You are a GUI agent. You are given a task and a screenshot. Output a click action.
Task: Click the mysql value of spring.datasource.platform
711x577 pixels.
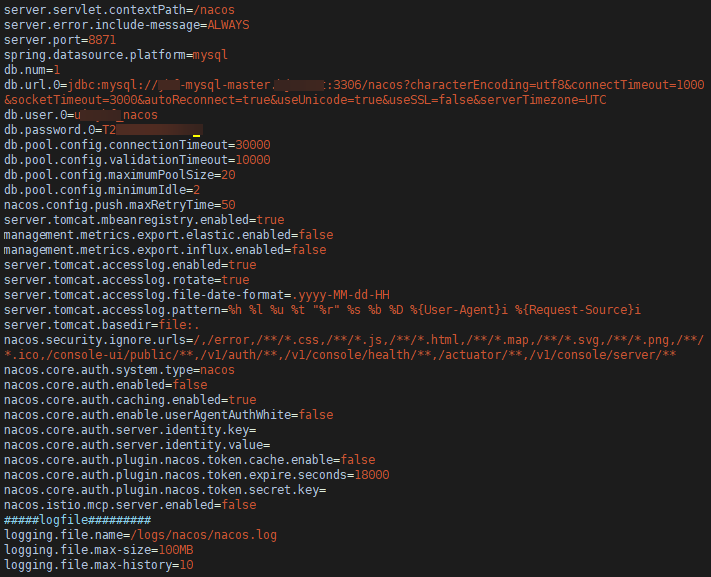point(210,55)
